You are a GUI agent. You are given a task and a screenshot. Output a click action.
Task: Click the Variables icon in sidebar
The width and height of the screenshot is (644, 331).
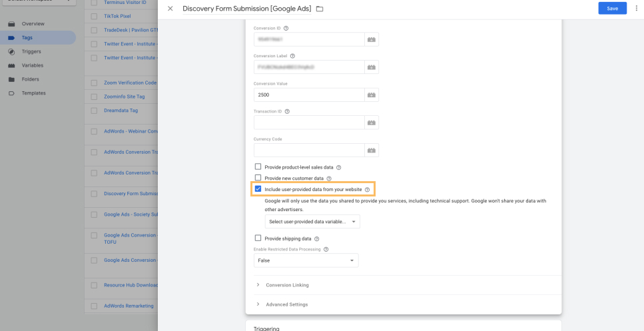tap(11, 66)
